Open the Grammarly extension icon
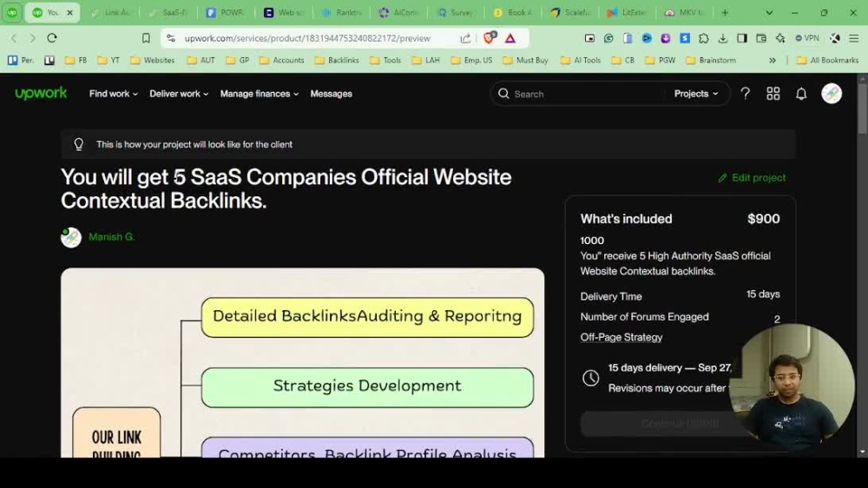Image resolution: width=868 pixels, height=488 pixels. pos(608,38)
